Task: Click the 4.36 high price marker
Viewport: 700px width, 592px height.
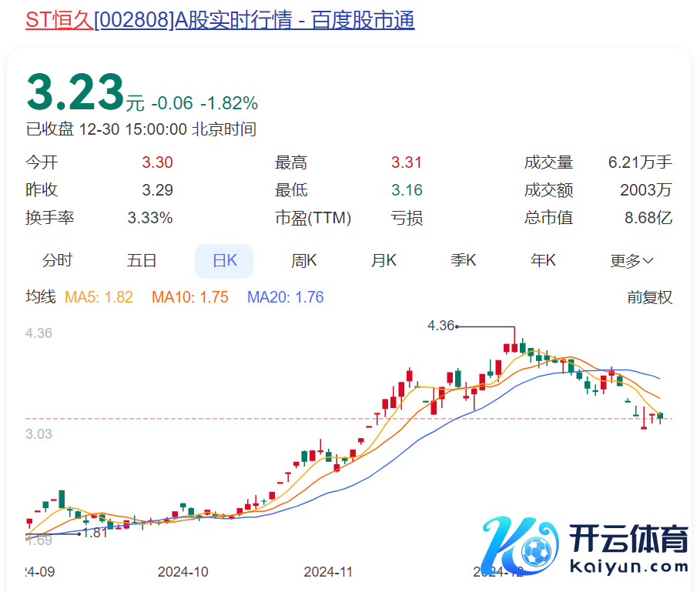Action: tap(441, 326)
